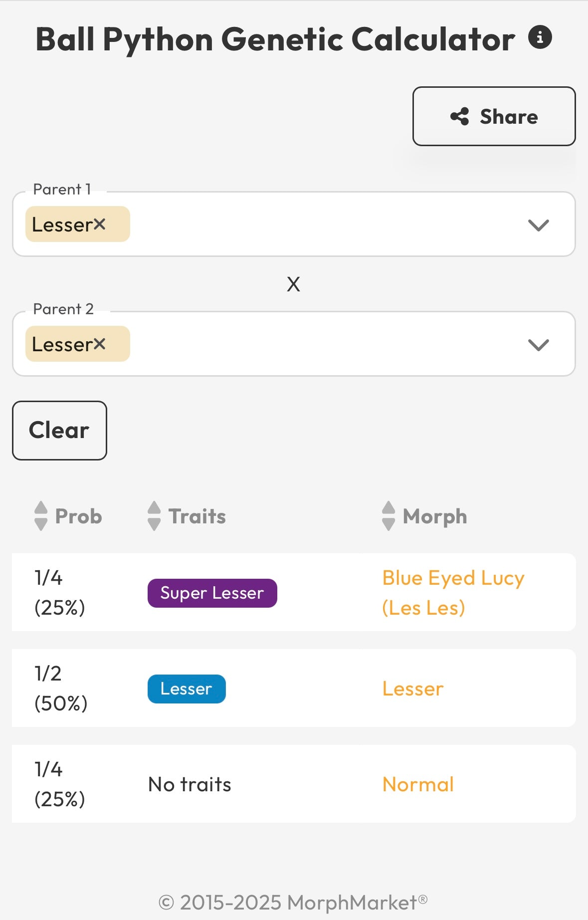Click the Clear button
The width and height of the screenshot is (588, 920).
tap(59, 430)
